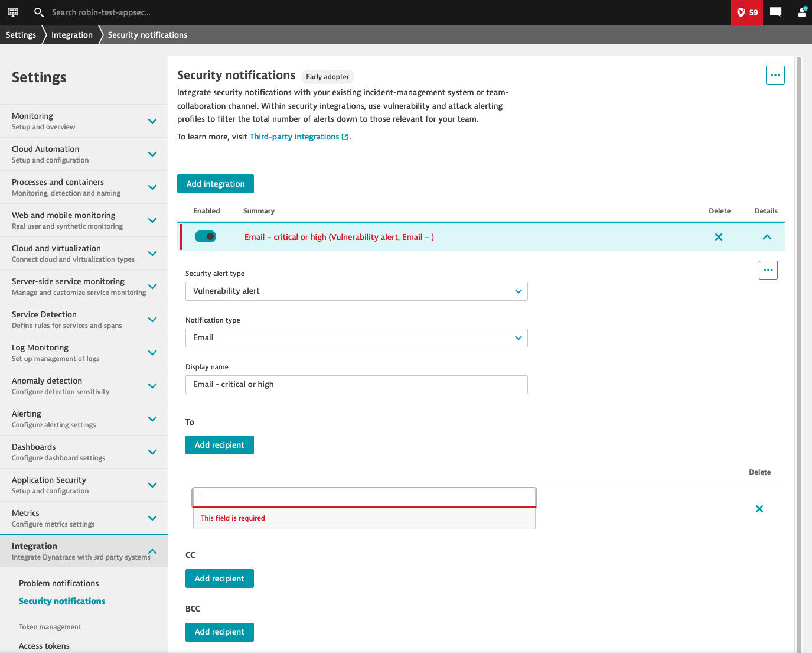The height and width of the screenshot is (653, 812).
Task: Open the security problems badge showing 59
Action: click(x=746, y=12)
